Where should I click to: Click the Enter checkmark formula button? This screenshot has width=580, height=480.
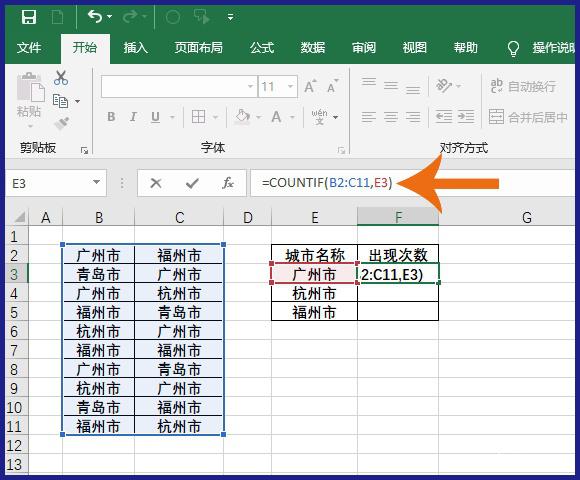192,183
